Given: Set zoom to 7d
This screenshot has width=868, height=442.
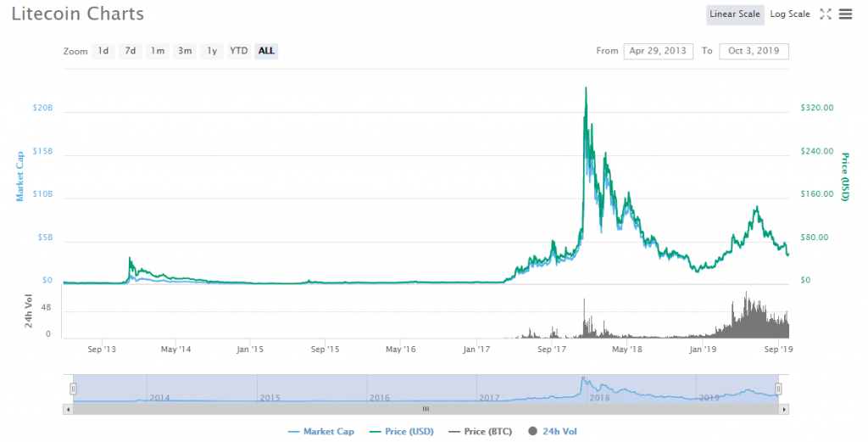Looking at the screenshot, I should click(130, 51).
